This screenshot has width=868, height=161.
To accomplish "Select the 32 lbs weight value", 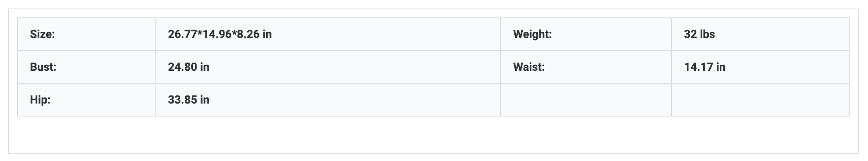I will tap(699, 34).
